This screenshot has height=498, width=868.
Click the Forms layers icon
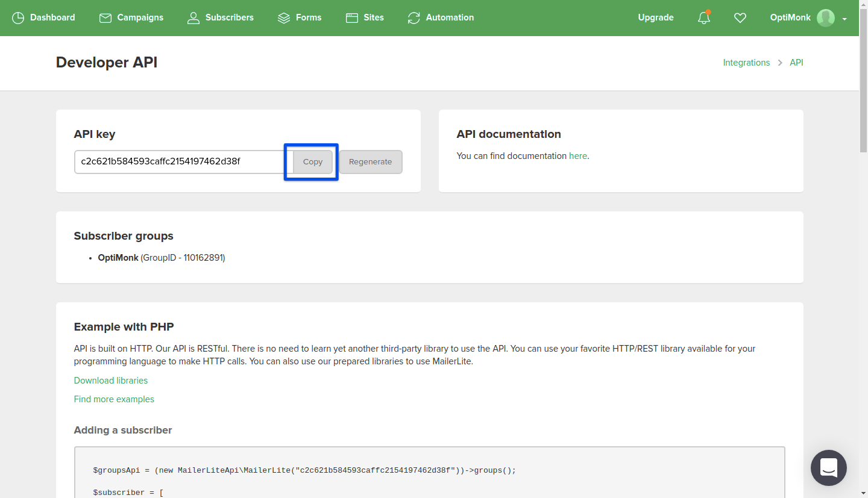284,18
